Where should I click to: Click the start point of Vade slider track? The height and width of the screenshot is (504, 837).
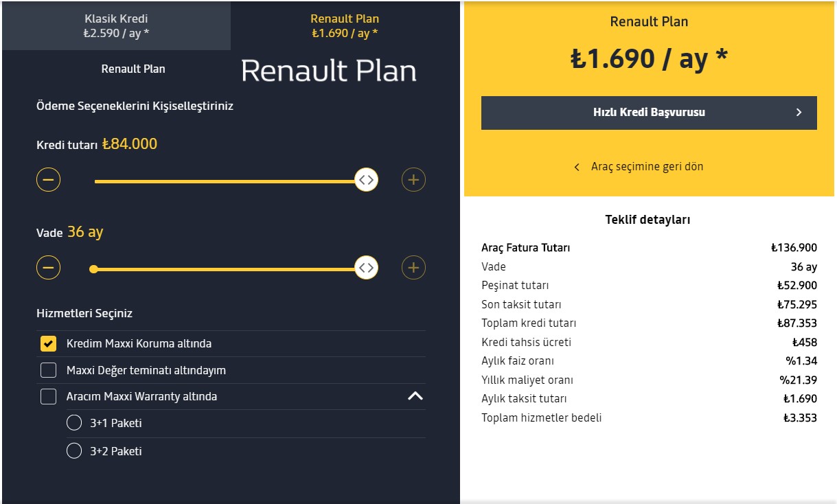tap(94, 269)
